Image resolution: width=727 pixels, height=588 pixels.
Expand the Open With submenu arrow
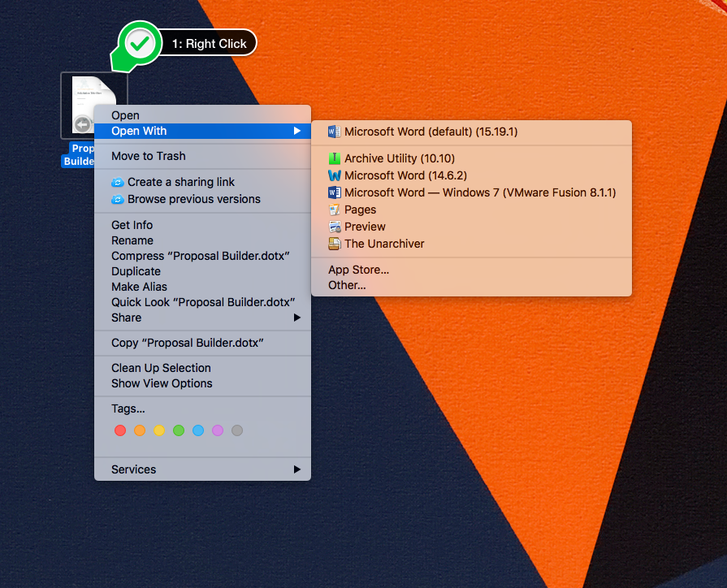(x=297, y=132)
